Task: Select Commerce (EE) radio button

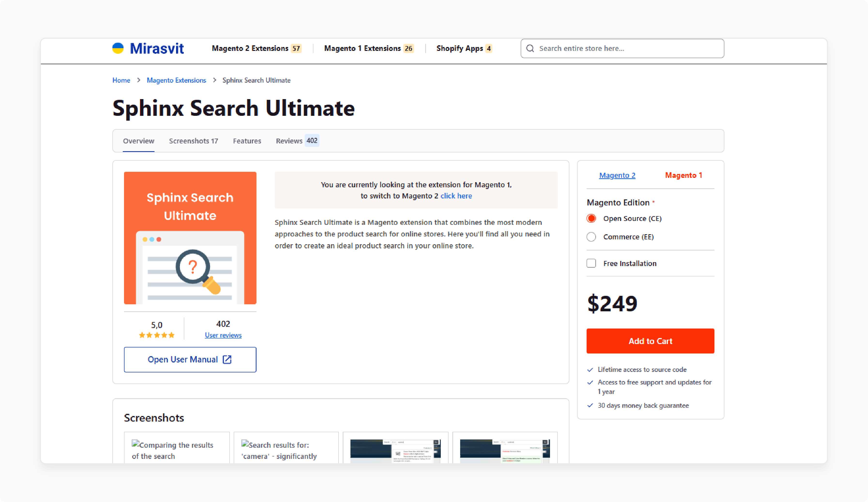Action: point(591,237)
